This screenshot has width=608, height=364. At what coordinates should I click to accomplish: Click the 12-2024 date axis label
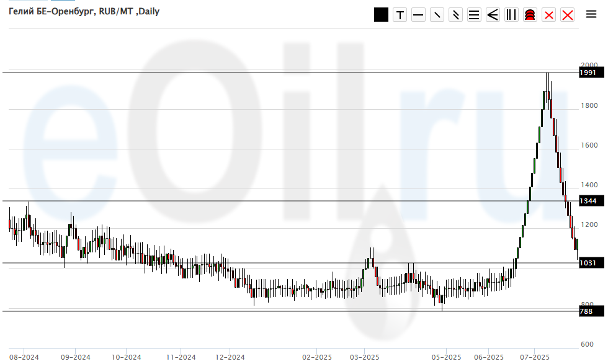coord(230,357)
